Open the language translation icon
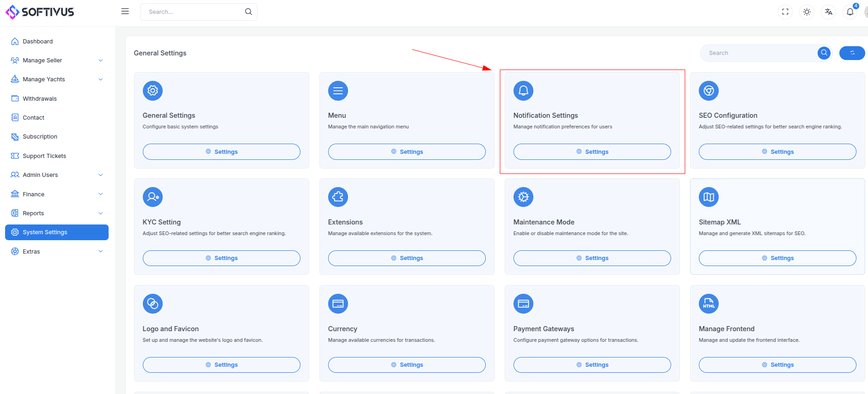Screen dimensions: 868x394 tap(828, 12)
